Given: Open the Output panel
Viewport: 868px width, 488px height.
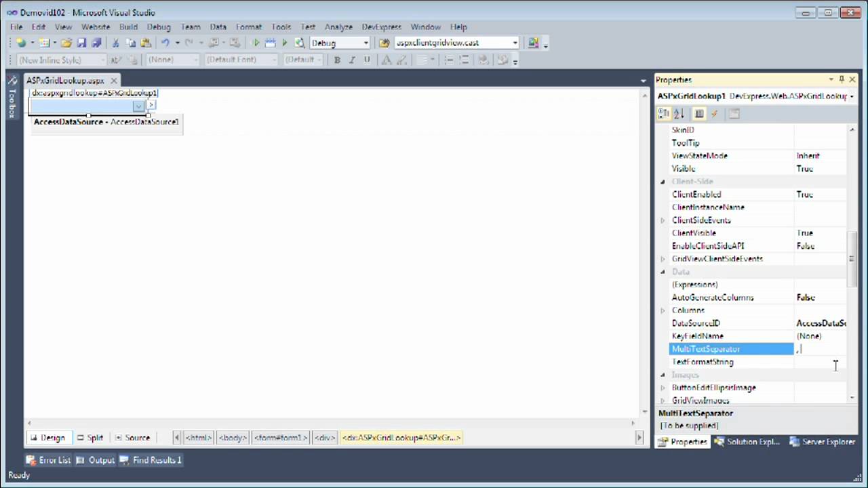Looking at the screenshot, I should (95, 460).
